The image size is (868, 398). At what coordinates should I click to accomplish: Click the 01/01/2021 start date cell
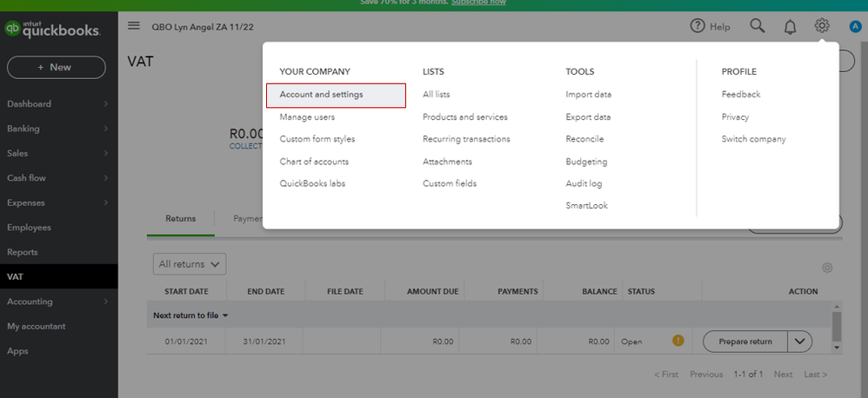click(x=186, y=342)
